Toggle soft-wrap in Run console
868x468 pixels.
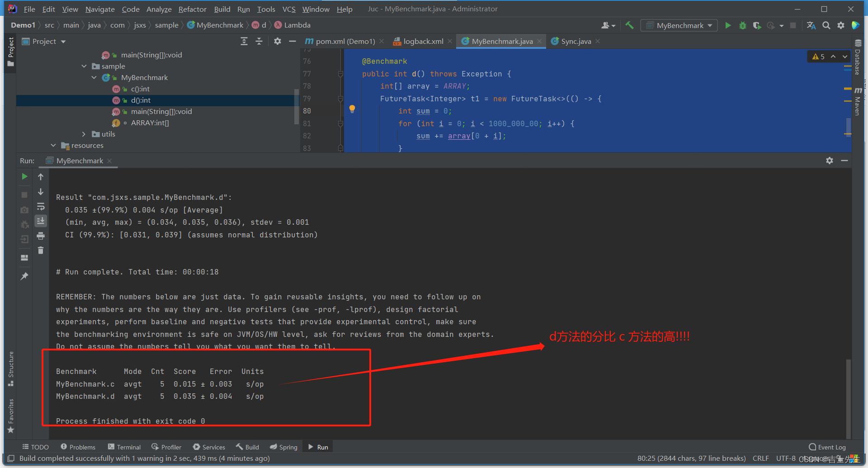[x=41, y=207]
